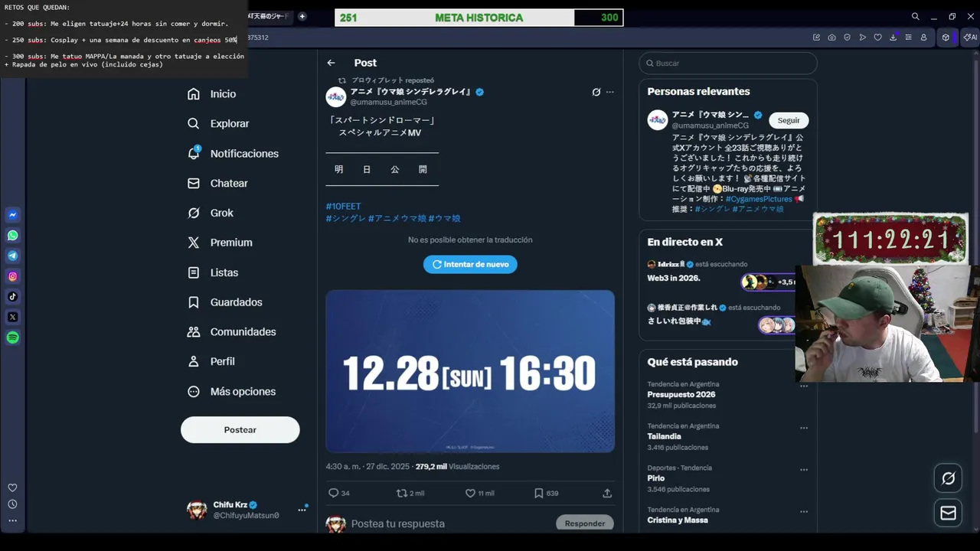Open Inicio in the X navigation

(x=212, y=94)
